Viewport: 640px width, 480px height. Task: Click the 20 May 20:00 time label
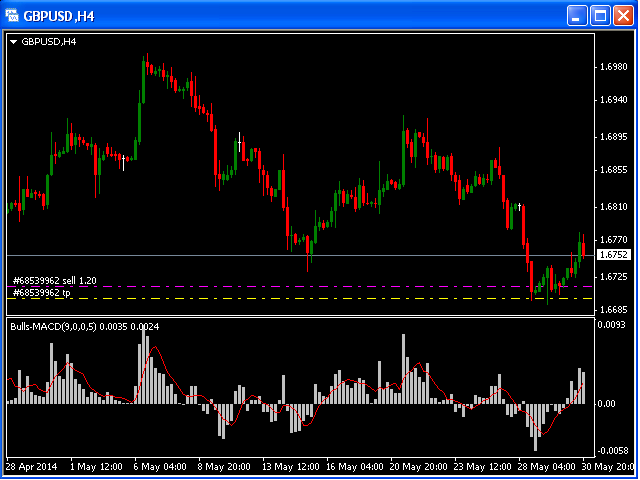418,466
